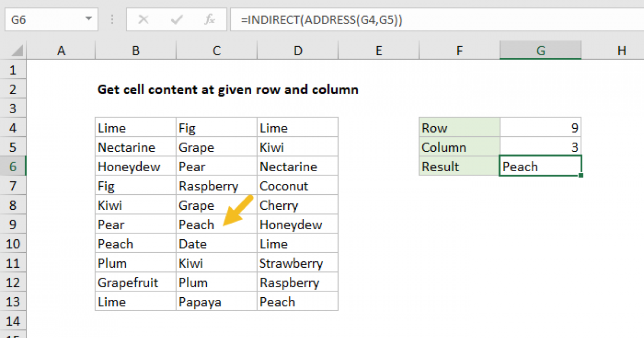The image size is (644, 338).
Task: Select column B header
Action: click(x=136, y=51)
